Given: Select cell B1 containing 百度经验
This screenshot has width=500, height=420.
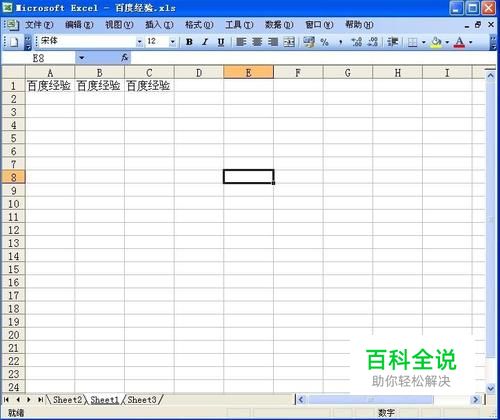Looking at the screenshot, I should coord(100,86).
